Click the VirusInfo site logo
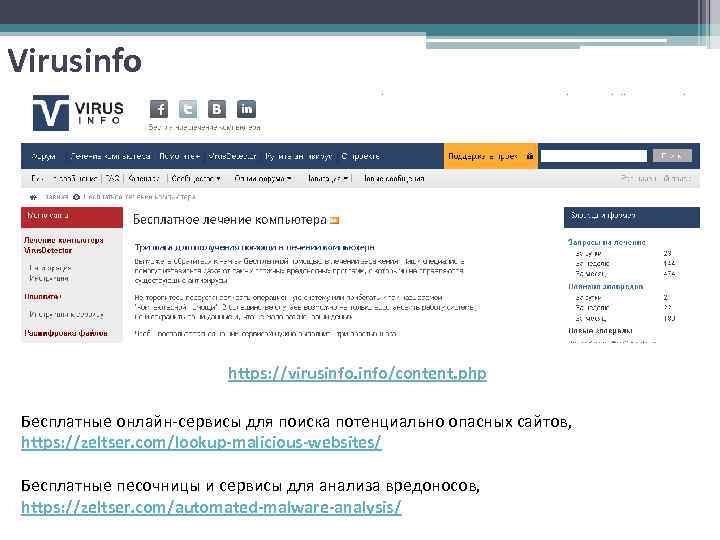 (78, 112)
